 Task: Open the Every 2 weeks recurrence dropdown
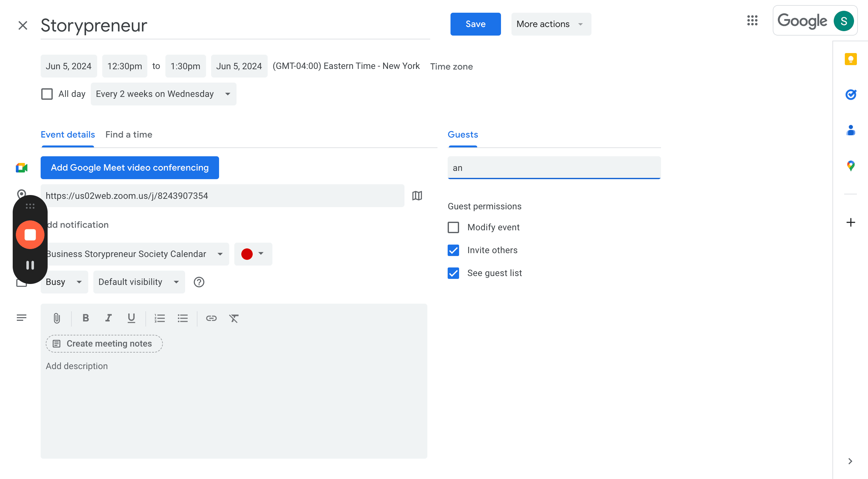pos(164,94)
